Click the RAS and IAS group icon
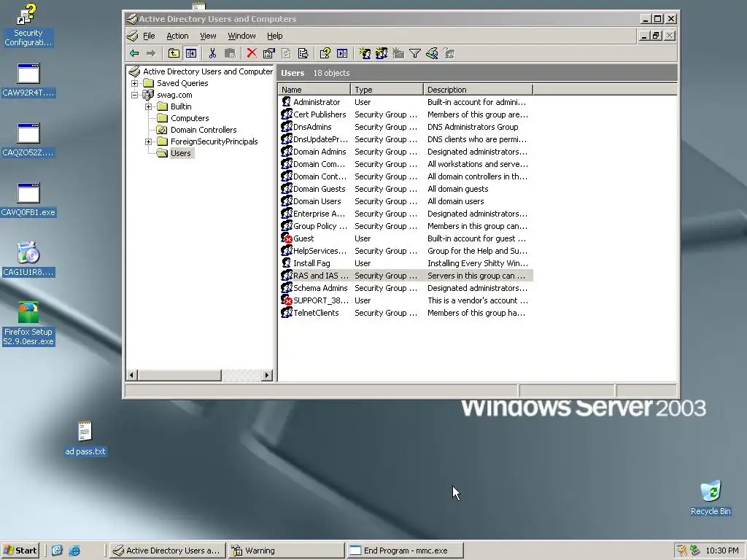 click(x=286, y=275)
